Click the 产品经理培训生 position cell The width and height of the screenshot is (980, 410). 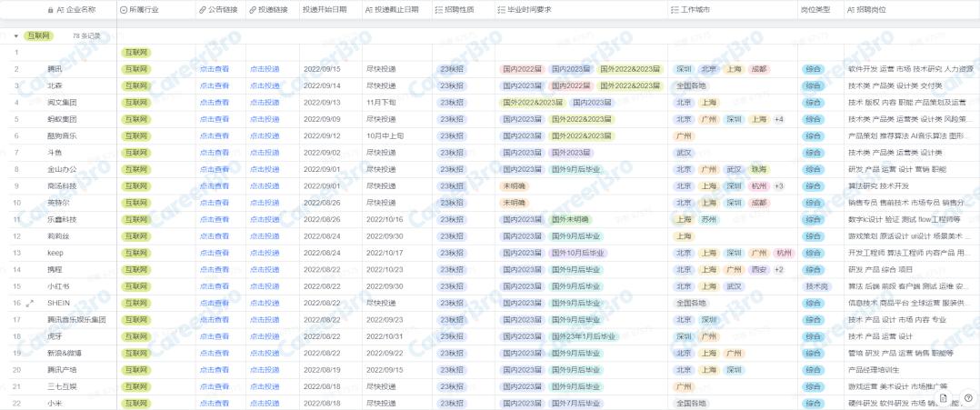[x=875, y=369]
